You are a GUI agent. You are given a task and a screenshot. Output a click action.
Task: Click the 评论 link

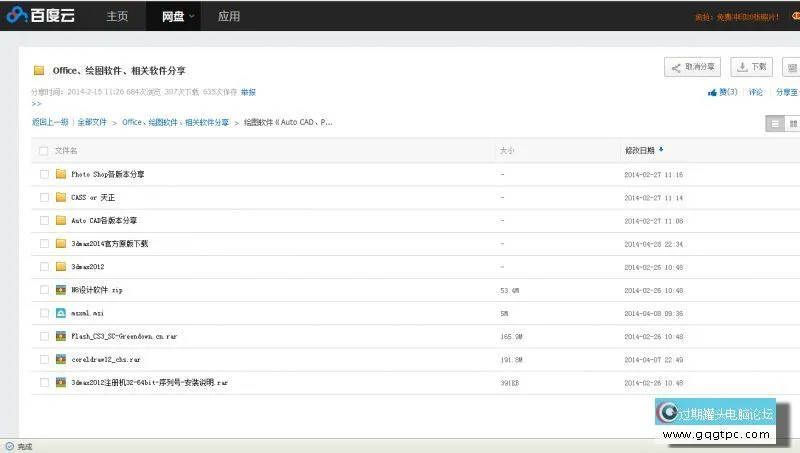(756, 92)
